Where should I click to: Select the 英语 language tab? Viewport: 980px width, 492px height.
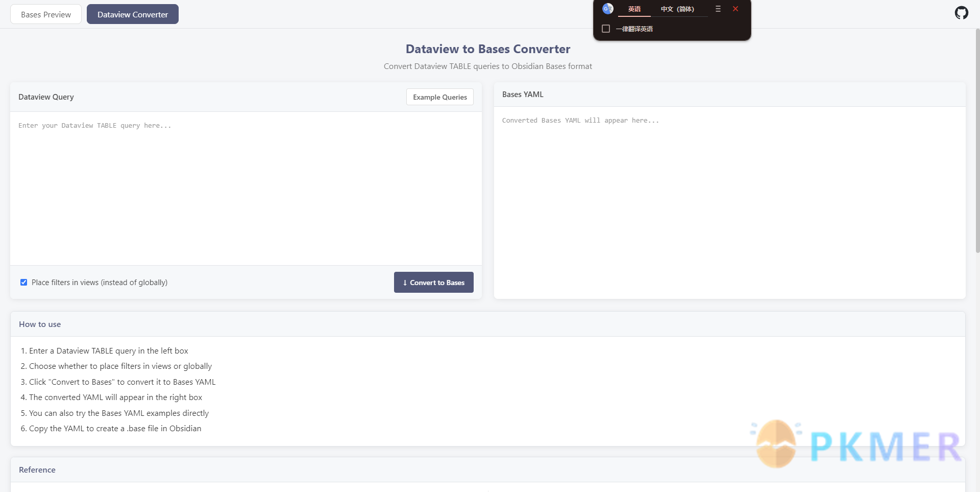pos(634,9)
